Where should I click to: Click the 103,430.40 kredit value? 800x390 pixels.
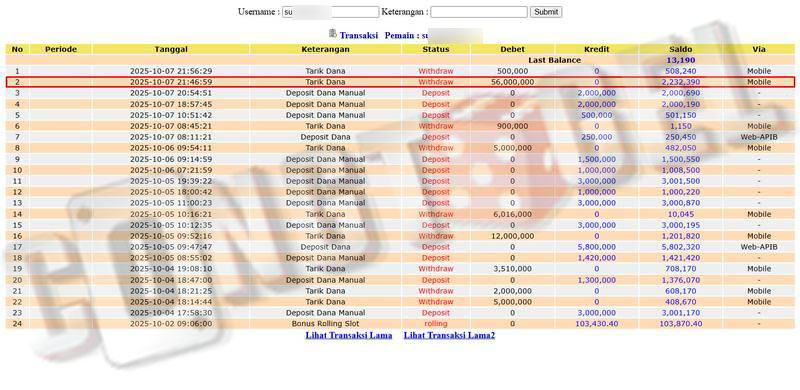[596, 324]
